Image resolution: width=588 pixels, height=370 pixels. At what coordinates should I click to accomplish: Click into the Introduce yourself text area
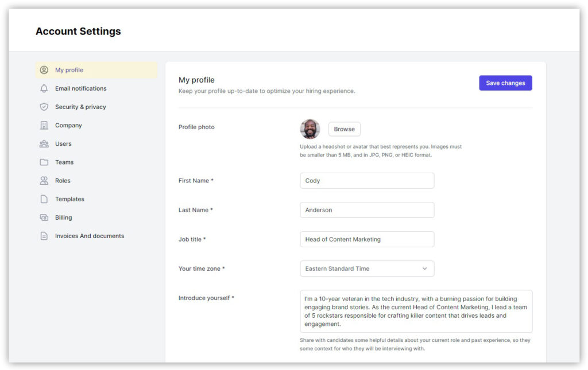coord(416,311)
